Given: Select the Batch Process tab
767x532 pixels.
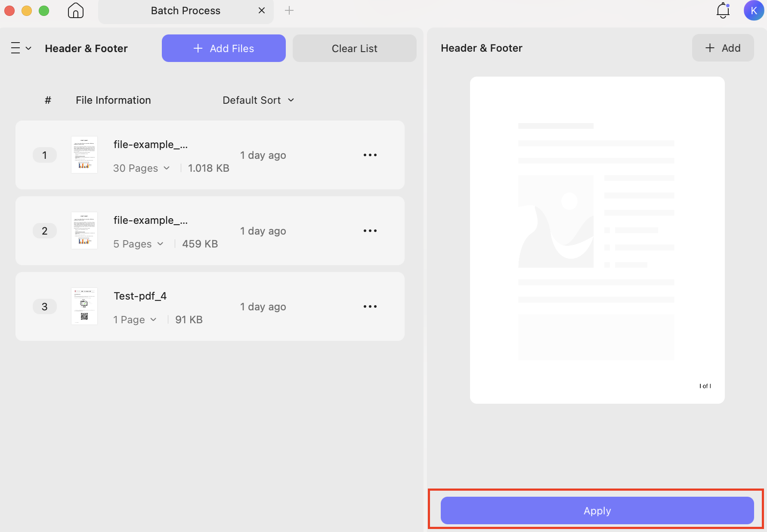Looking at the screenshot, I should pyautogui.click(x=186, y=10).
